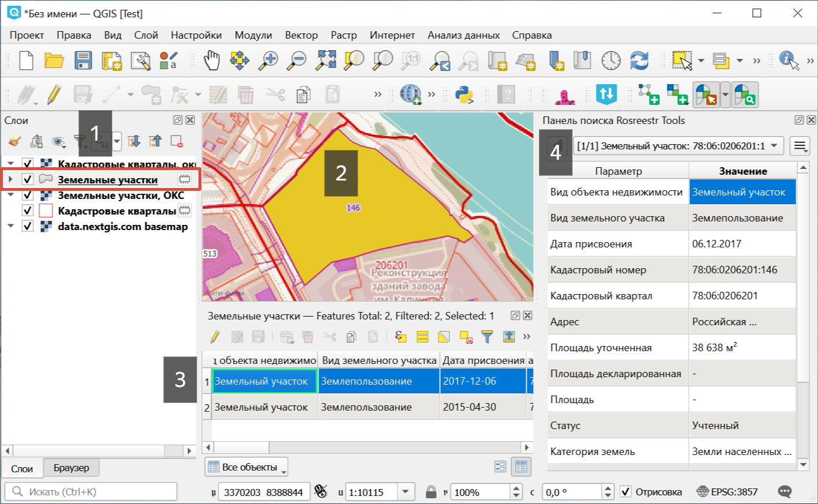Viewport: 818px width, 504px height.
Task: Open Rosreestr Tools icon dropdown arrow
Action: click(x=725, y=95)
